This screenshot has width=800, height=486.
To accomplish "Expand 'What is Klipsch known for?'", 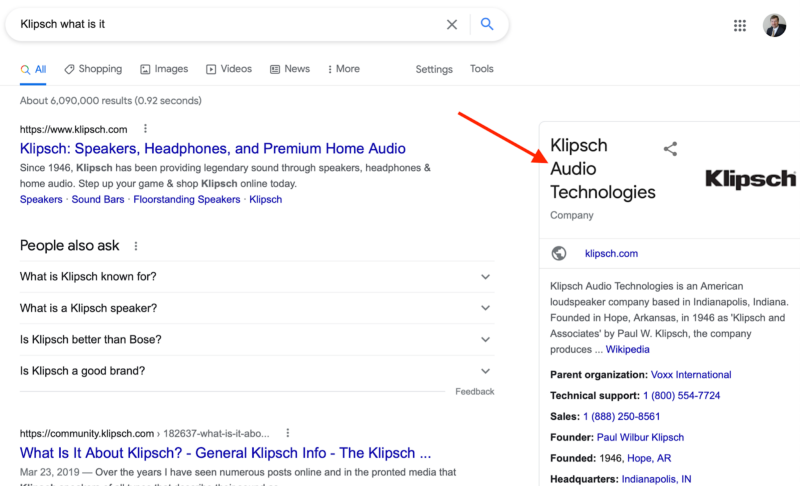I will click(x=257, y=276).
